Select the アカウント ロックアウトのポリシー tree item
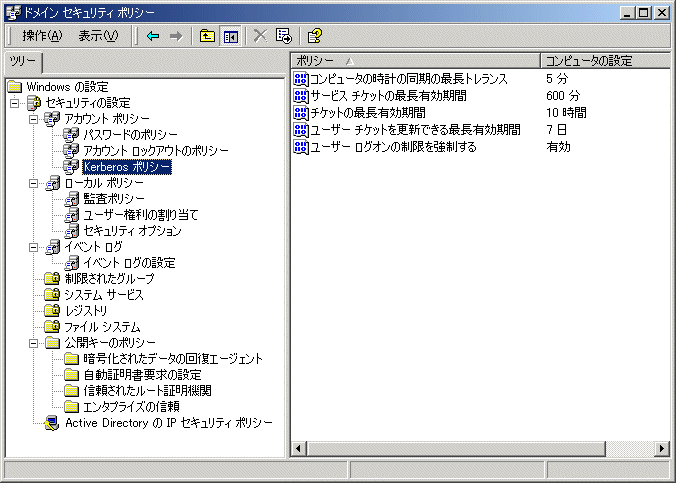Viewport: 676px width, 483px height. pos(156,151)
